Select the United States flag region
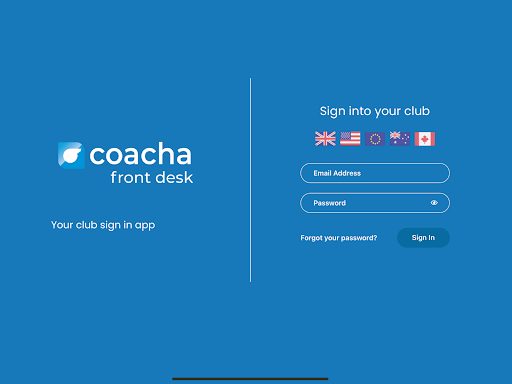This screenshot has width=512, height=384. click(350, 139)
